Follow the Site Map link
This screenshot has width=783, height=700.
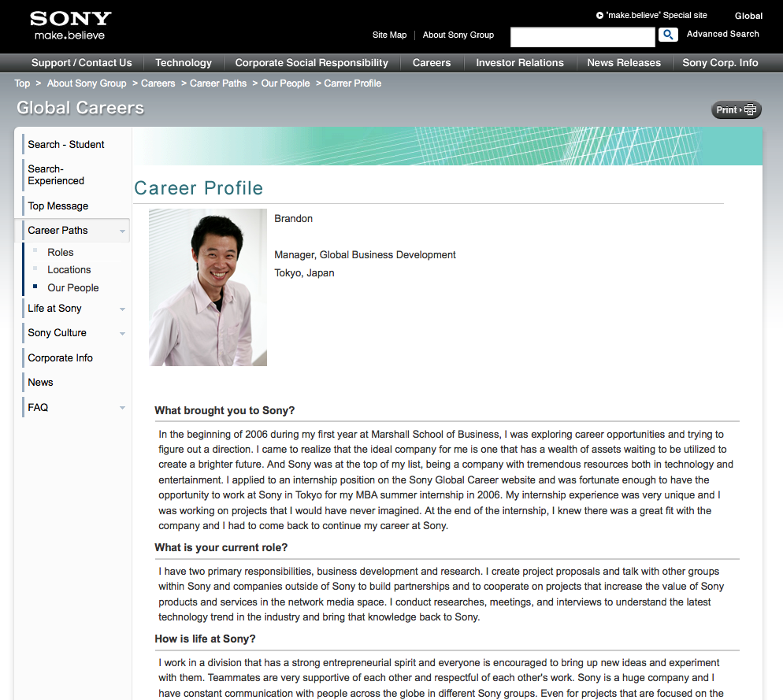389,35
